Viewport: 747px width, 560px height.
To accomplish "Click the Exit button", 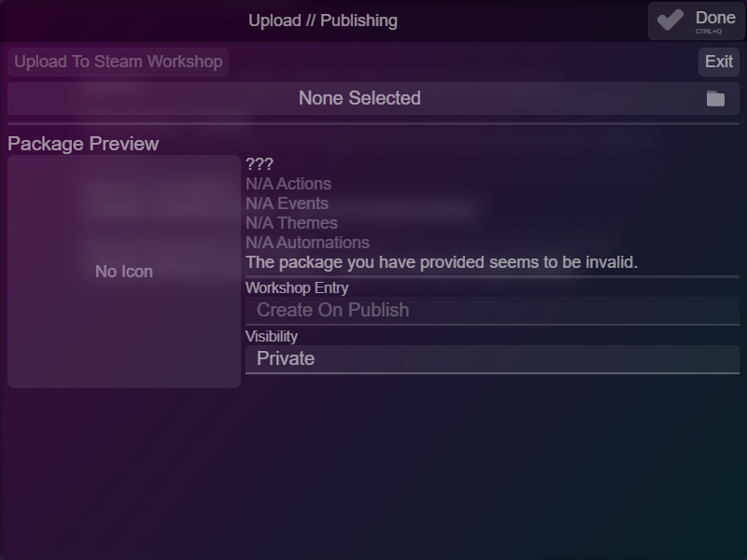I will pyautogui.click(x=719, y=62).
